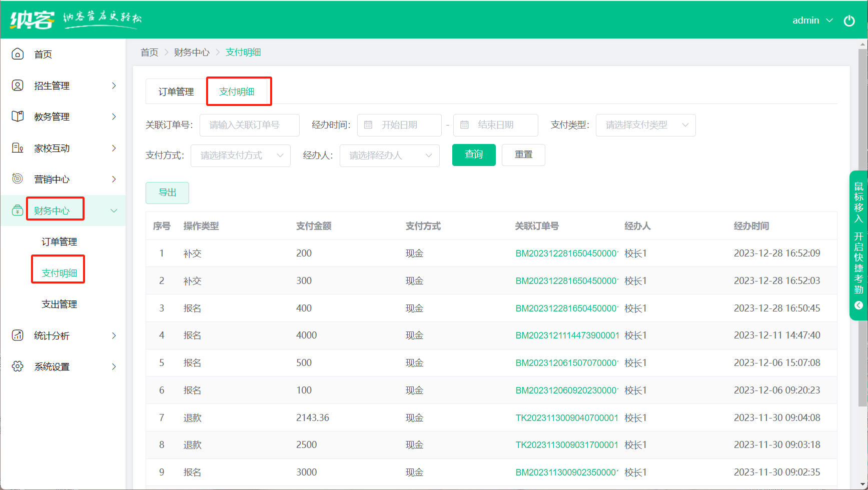Switch to the 订单管理 tab
Screen dimensions: 868x490
176,91
